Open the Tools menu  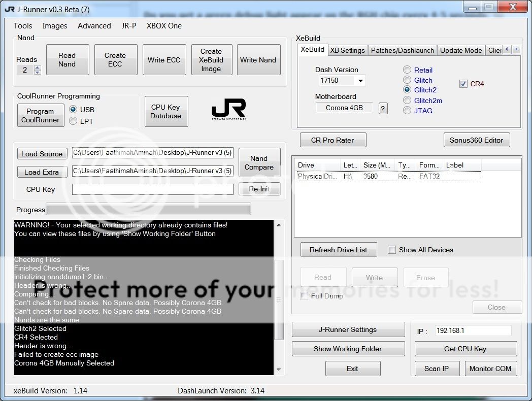[23, 26]
